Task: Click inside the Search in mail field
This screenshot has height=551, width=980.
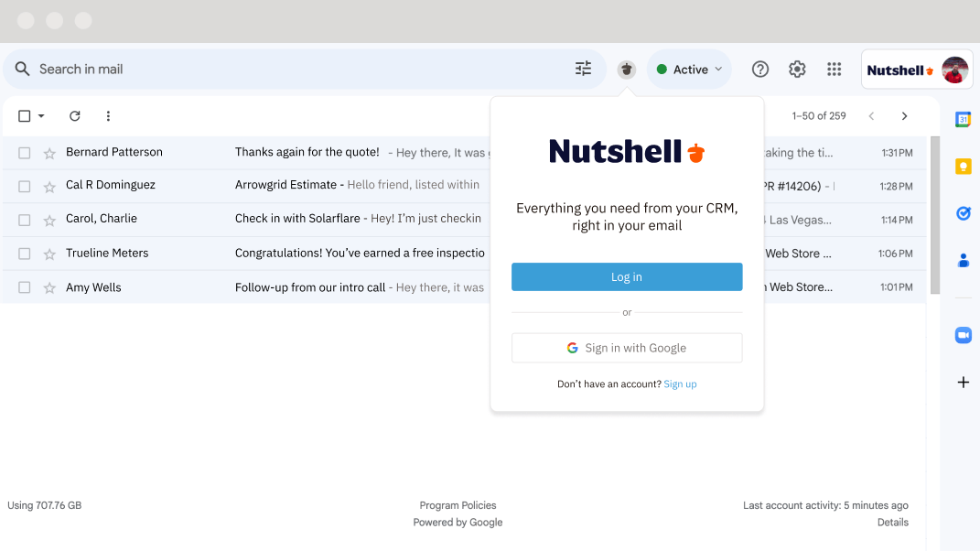Action: 183,68
